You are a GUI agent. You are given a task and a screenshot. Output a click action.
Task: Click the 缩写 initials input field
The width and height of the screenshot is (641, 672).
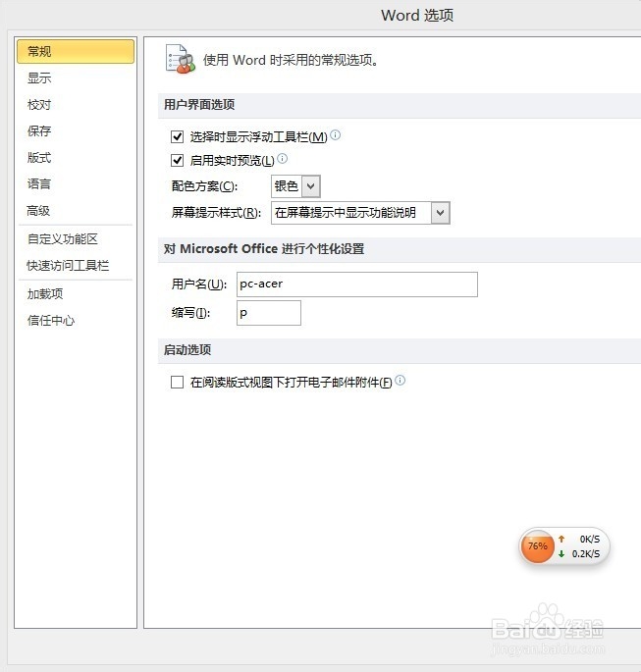tap(269, 313)
